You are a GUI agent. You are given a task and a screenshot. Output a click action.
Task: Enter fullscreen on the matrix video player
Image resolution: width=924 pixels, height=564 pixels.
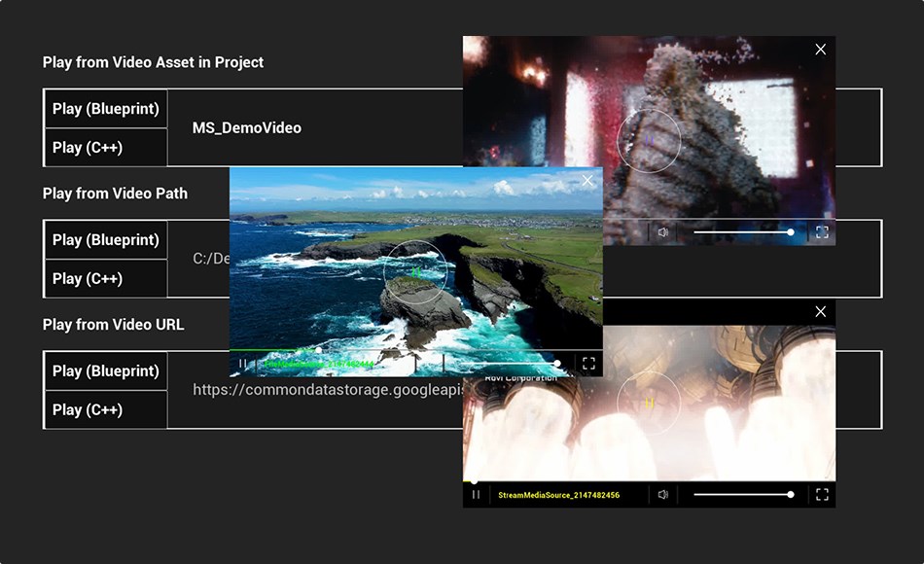pyautogui.click(x=822, y=232)
